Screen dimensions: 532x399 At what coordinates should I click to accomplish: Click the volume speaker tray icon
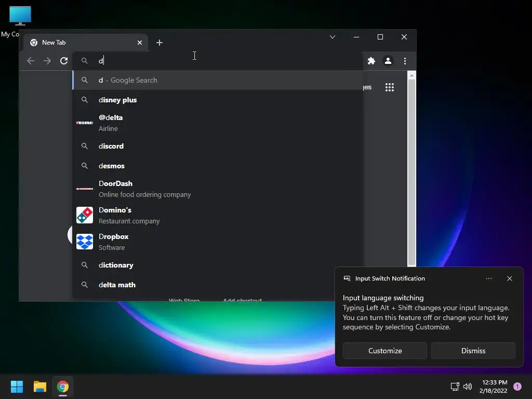point(468,387)
